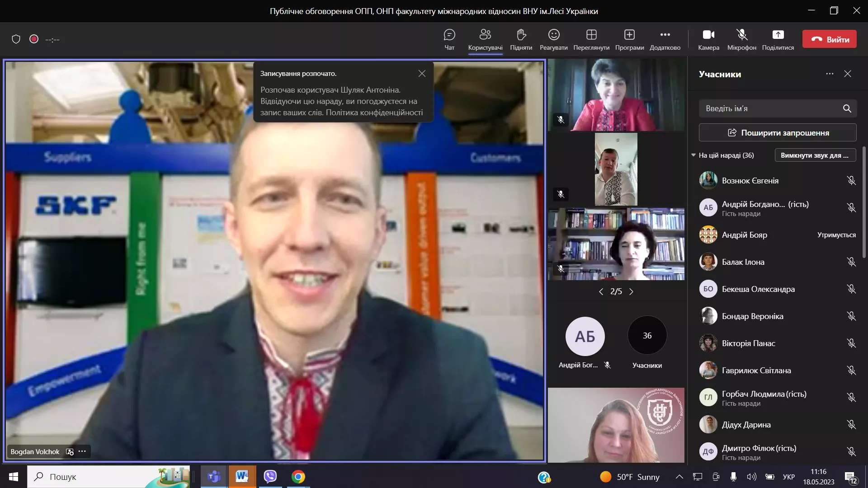Screen dimensions: 868x488
Task: Click 'Поширити запрошення' share invite button
Action: tap(777, 132)
